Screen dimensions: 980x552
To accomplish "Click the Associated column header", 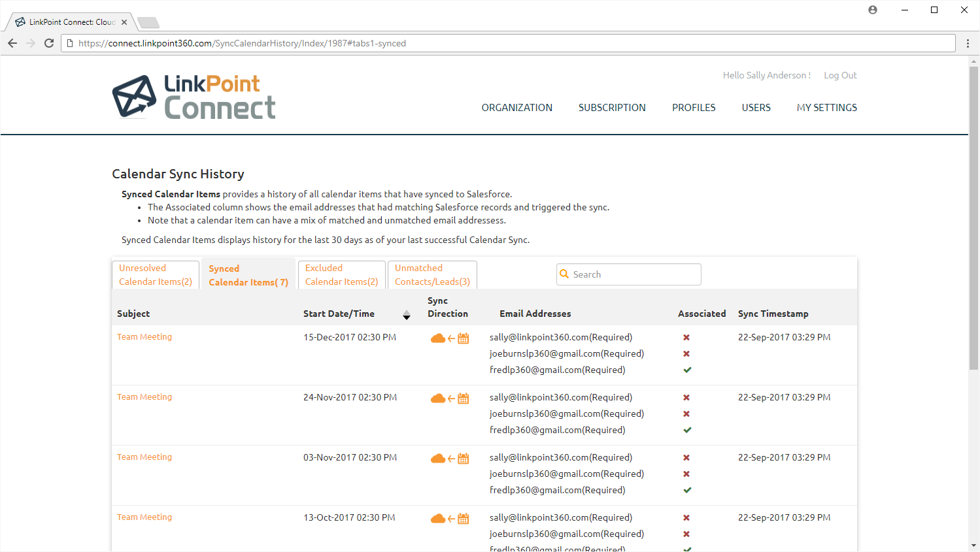I will (x=702, y=314).
